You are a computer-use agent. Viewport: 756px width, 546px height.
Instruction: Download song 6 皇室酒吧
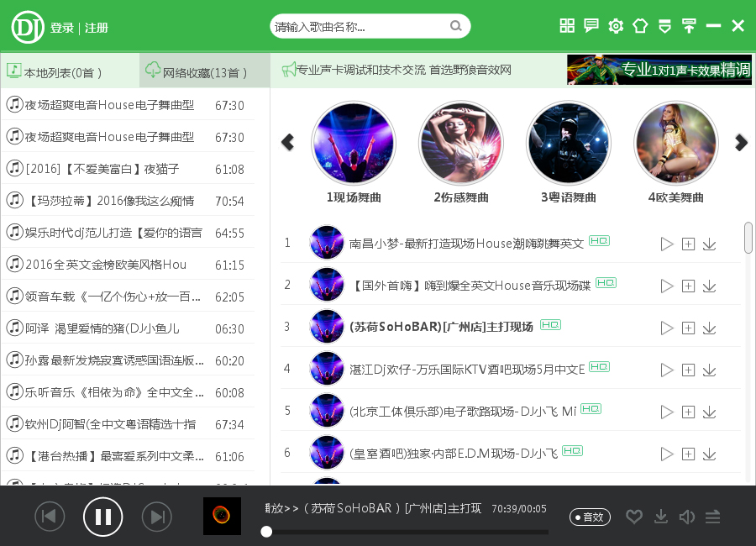tap(709, 454)
